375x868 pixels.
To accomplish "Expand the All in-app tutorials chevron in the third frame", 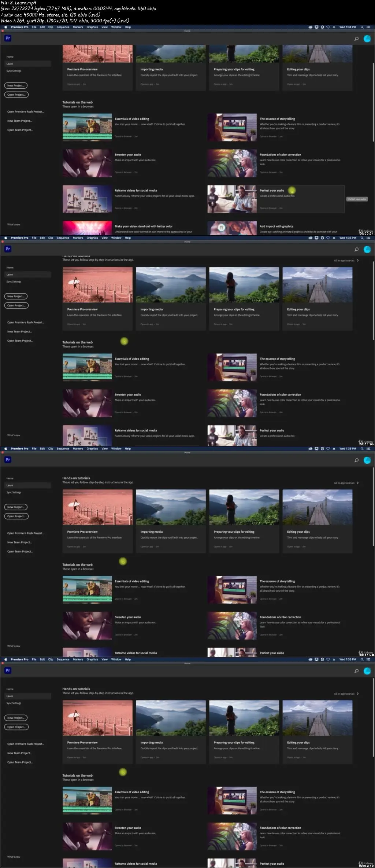I will (x=358, y=483).
